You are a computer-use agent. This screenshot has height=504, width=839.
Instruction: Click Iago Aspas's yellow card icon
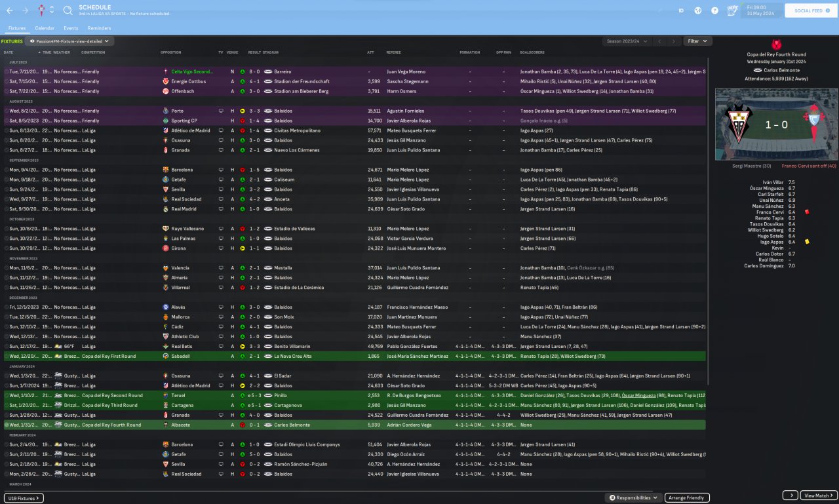point(806,242)
